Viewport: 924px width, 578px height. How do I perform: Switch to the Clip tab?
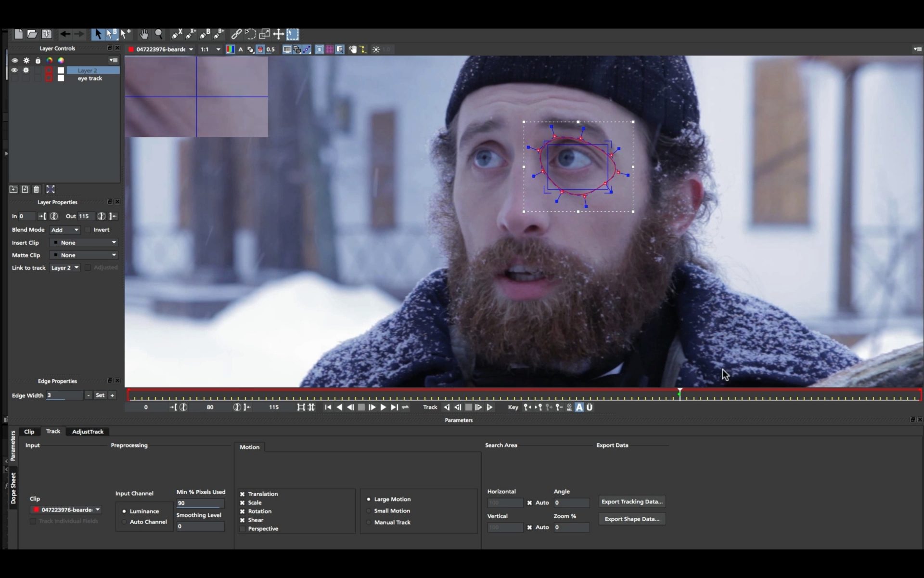pyautogui.click(x=29, y=432)
